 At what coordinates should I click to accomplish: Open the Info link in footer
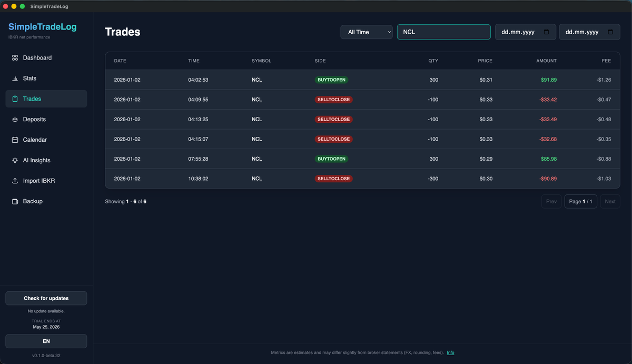pyautogui.click(x=450, y=353)
